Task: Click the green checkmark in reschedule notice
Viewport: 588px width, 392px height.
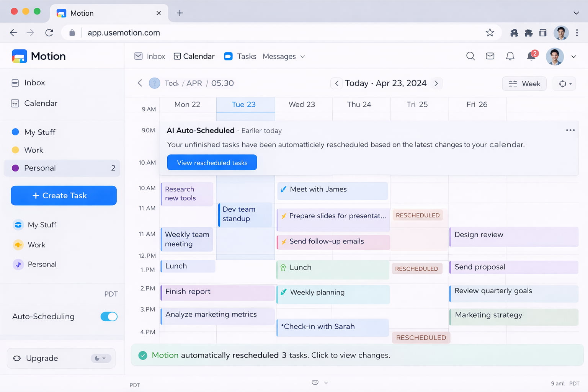Action: pos(143,355)
